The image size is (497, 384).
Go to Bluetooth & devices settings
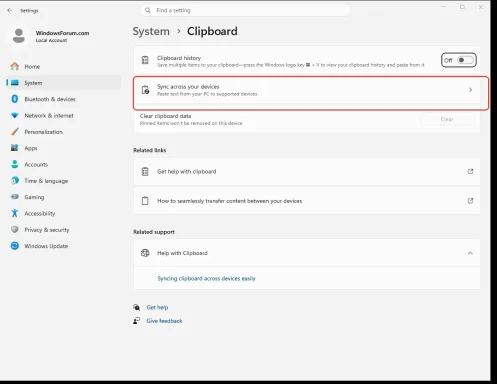coord(63,99)
